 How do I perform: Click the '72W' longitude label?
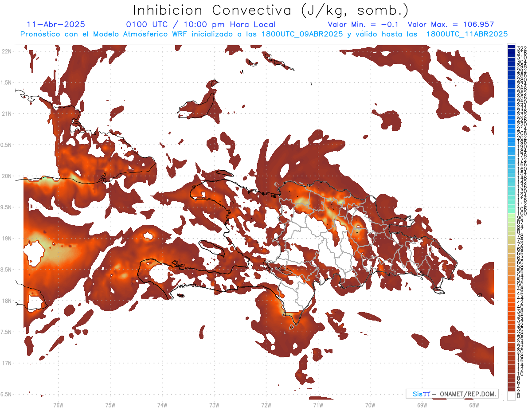click(266, 404)
